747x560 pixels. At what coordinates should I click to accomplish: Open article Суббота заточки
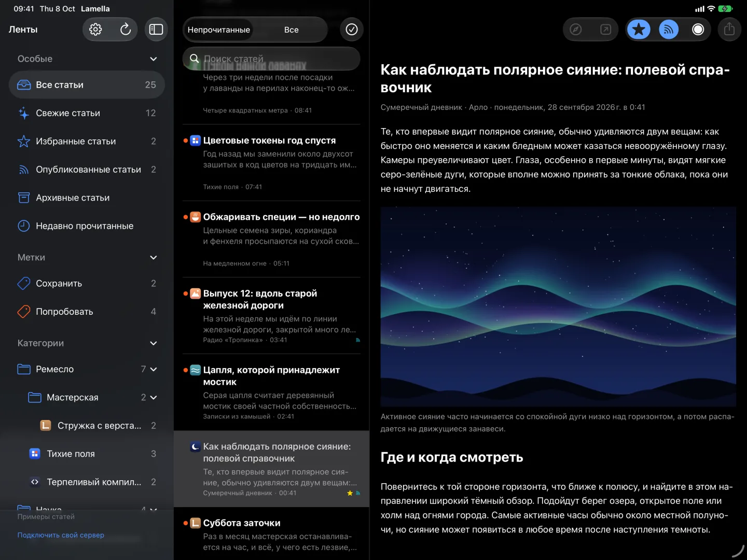coord(271,534)
